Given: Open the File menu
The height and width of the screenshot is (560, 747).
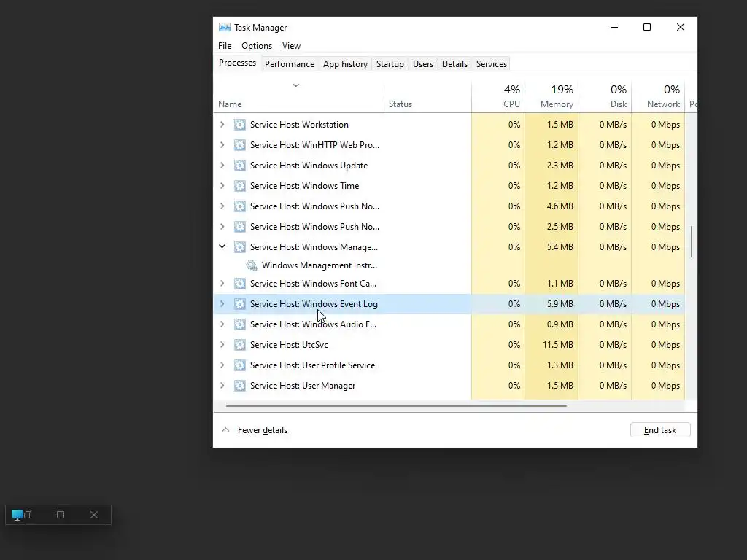Looking at the screenshot, I should [225, 46].
